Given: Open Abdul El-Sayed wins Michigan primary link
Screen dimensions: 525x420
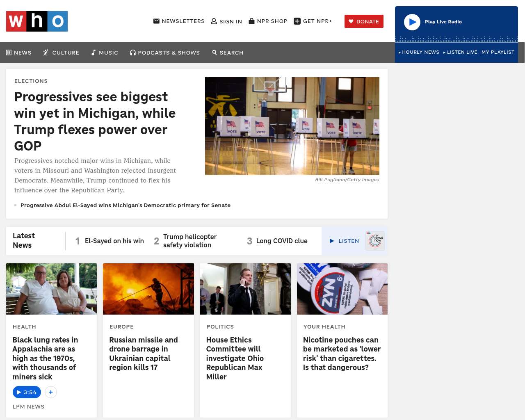Looking at the screenshot, I should (x=126, y=205).
